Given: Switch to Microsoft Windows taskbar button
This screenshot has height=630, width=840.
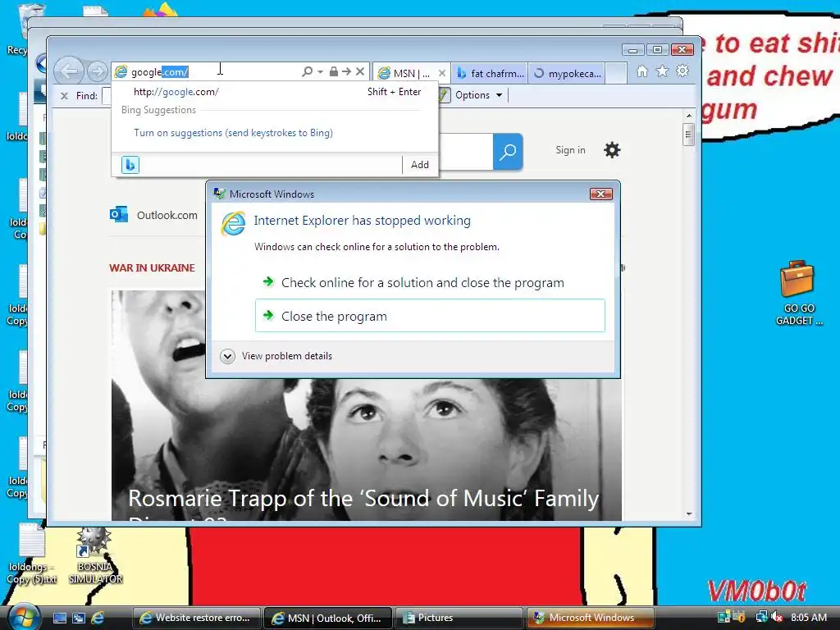Looking at the screenshot, I should pyautogui.click(x=591, y=618).
